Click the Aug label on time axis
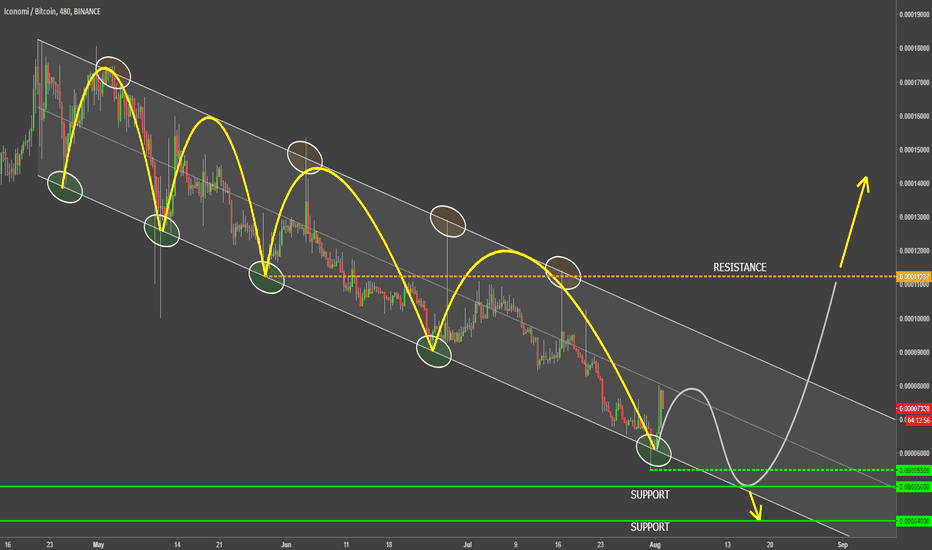Image resolution: width=932 pixels, height=550 pixels. coord(655,545)
